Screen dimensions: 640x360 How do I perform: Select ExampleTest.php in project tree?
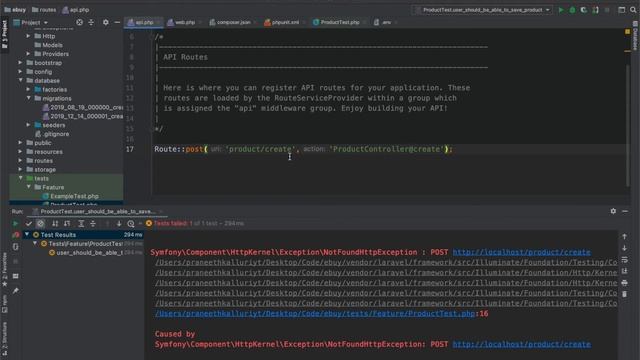74,196
